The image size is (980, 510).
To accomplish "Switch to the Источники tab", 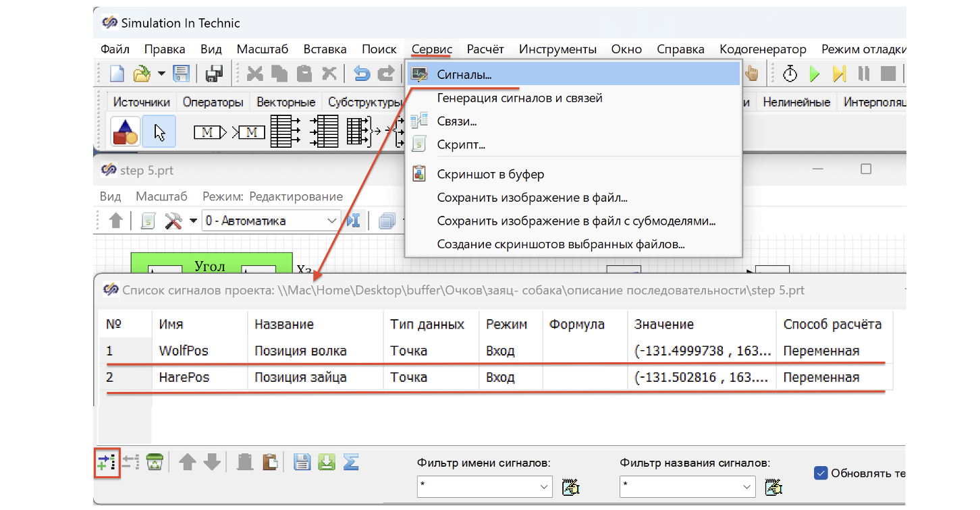I will 141,103.
